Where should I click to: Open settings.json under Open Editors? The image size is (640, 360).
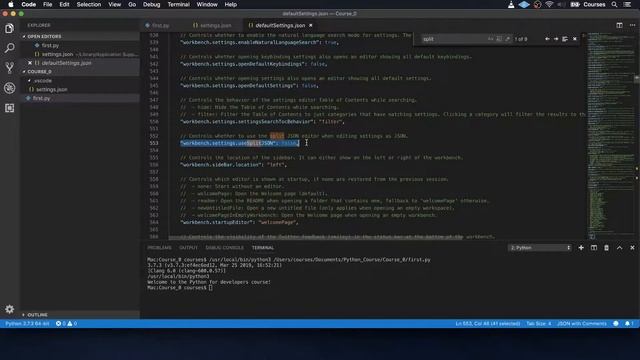pyautogui.click(x=57, y=54)
